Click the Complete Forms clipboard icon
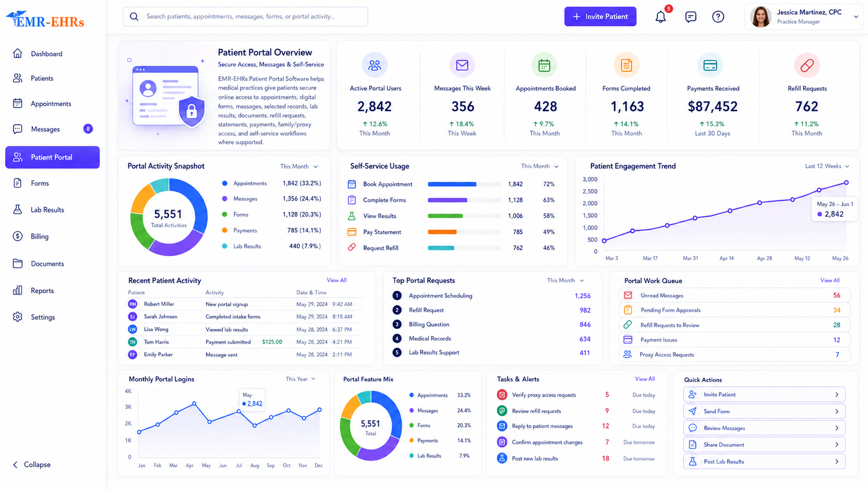The image size is (868, 489). pyautogui.click(x=351, y=200)
